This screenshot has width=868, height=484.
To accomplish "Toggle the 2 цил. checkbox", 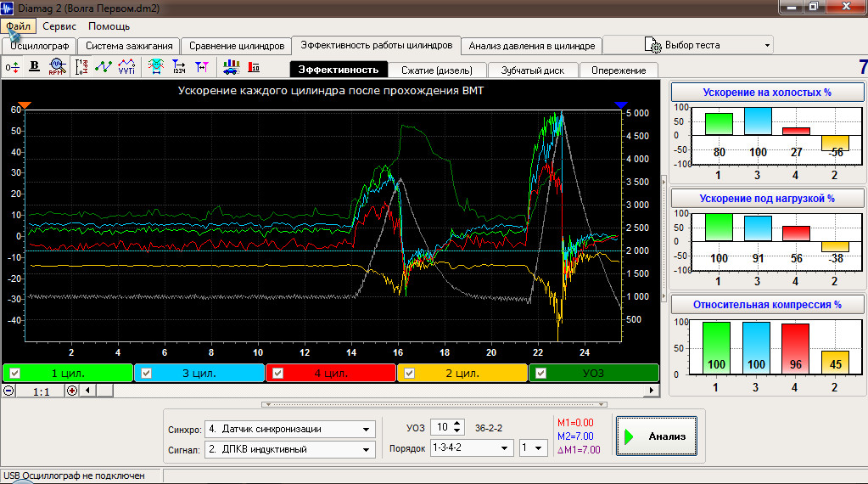I will (409, 374).
